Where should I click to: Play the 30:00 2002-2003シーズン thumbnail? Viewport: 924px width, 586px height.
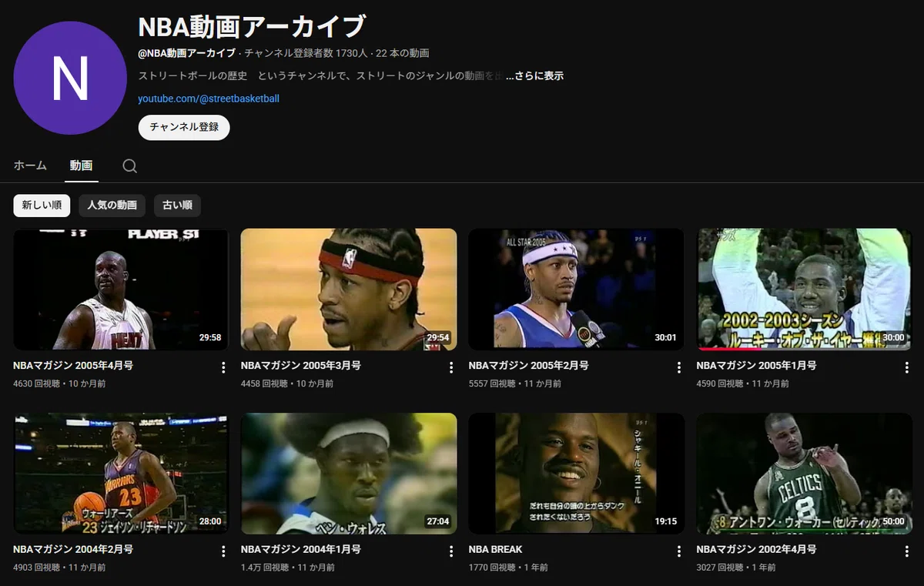[x=805, y=289]
